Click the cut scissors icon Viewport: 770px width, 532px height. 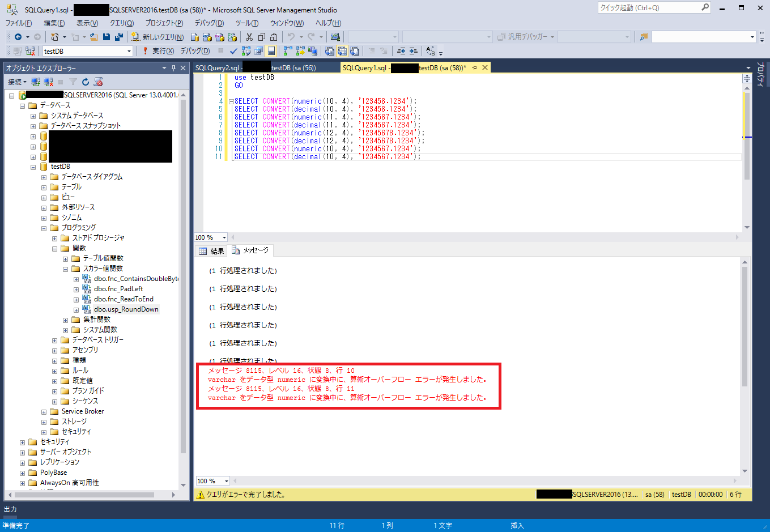coord(249,37)
